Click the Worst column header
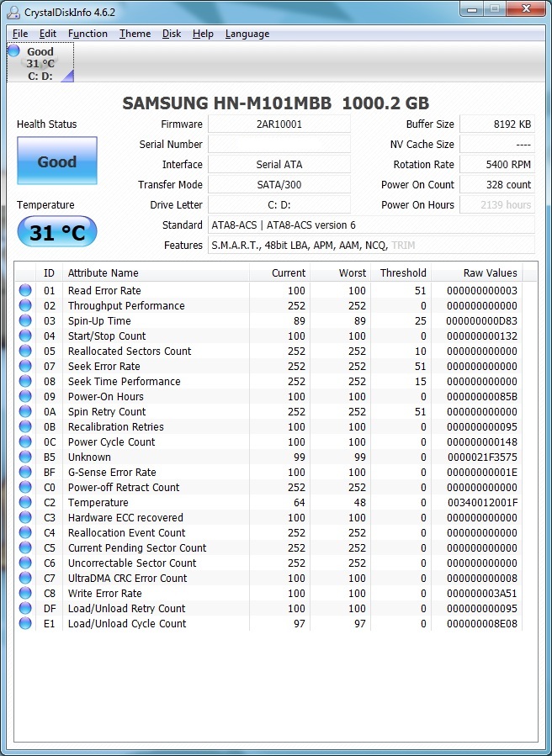 [x=340, y=273]
